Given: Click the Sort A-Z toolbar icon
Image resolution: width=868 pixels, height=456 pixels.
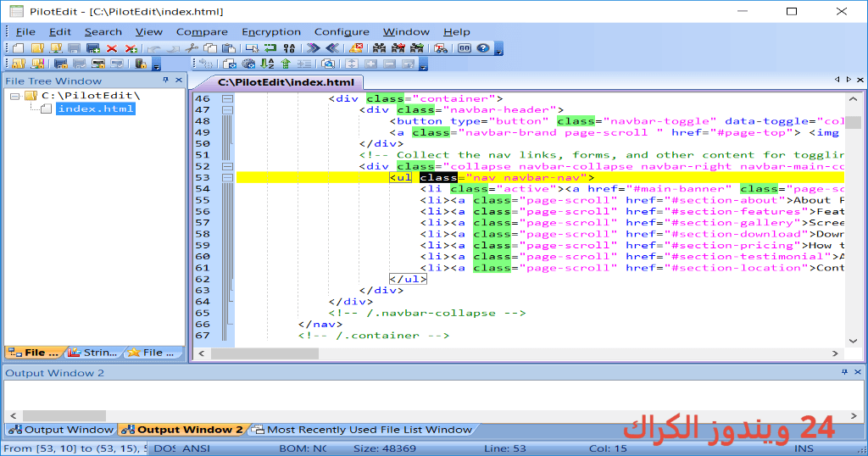Looking at the screenshot, I should coord(267,64).
